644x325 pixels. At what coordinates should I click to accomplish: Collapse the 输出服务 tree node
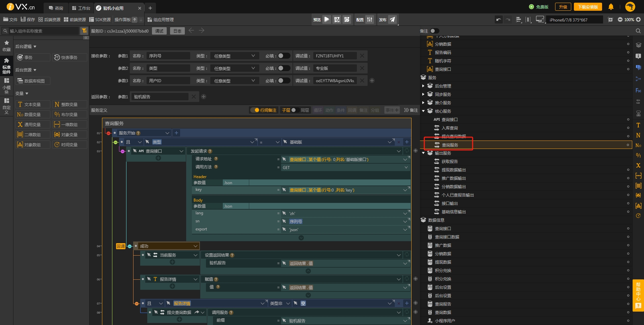click(423, 153)
